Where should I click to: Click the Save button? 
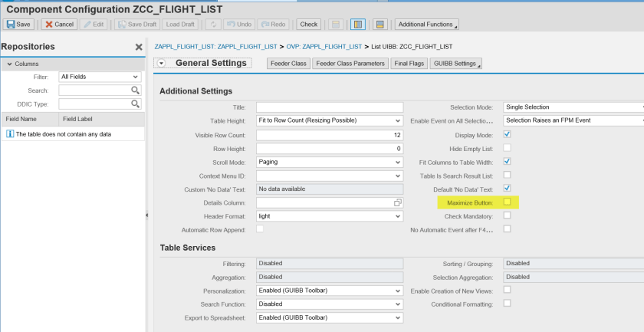(19, 25)
